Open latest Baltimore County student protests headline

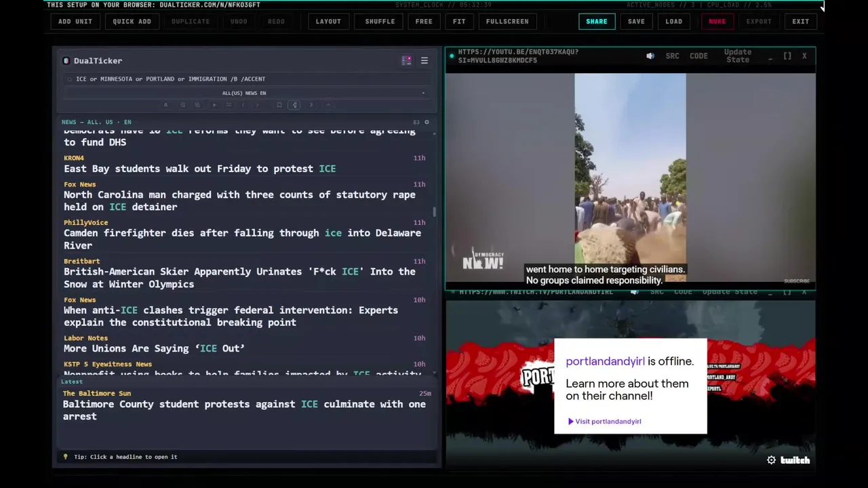244,410
